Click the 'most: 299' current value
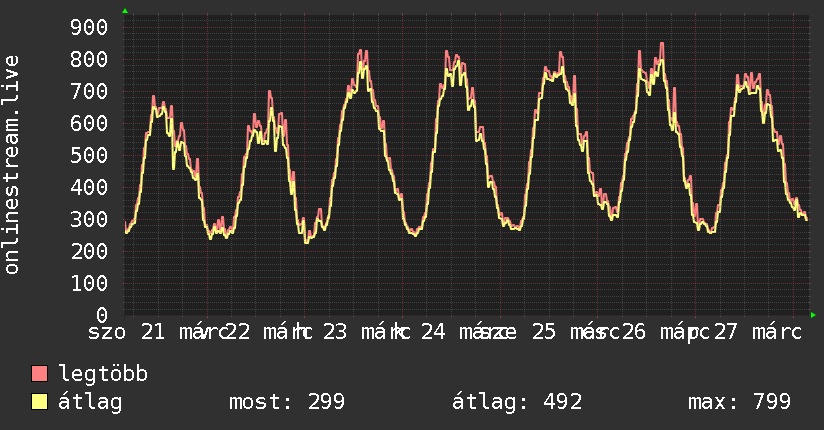Image resolution: width=824 pixels, height=430 pixels. (287, 402)
